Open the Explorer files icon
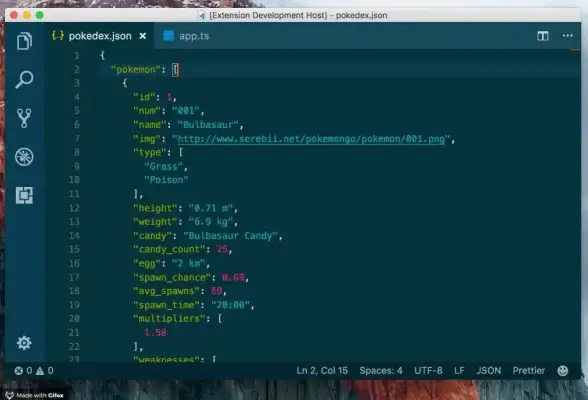The image size is (588, 400). click(24, 40)
